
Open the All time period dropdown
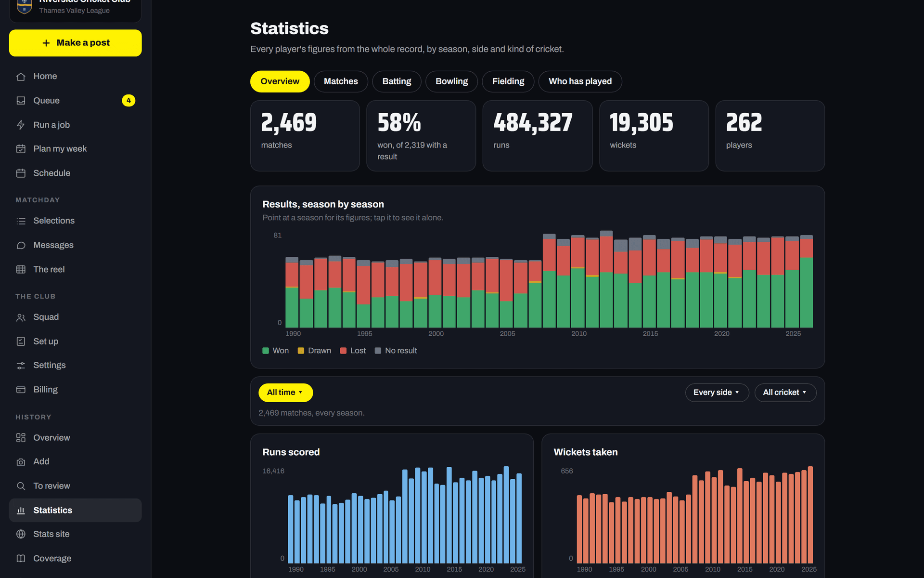click(285, 393)
